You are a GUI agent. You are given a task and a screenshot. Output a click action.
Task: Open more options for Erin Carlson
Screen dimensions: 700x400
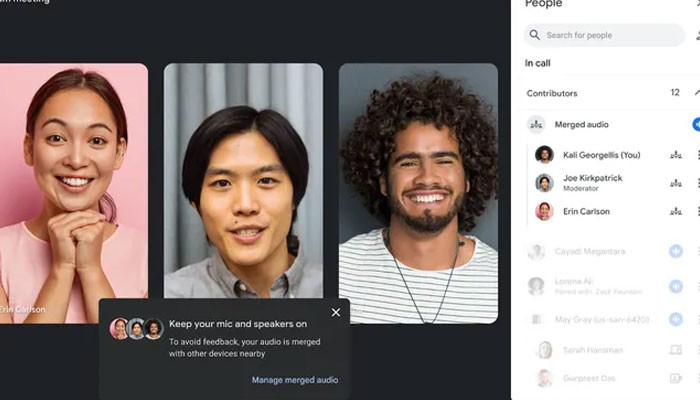coord(697,211)
